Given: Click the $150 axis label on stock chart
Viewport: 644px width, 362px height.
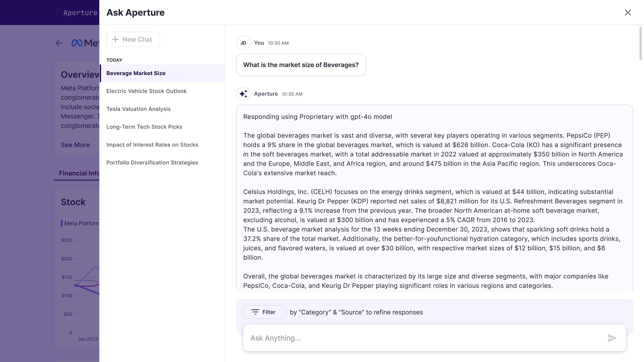Looking at the screenshot, I should 67,277.
